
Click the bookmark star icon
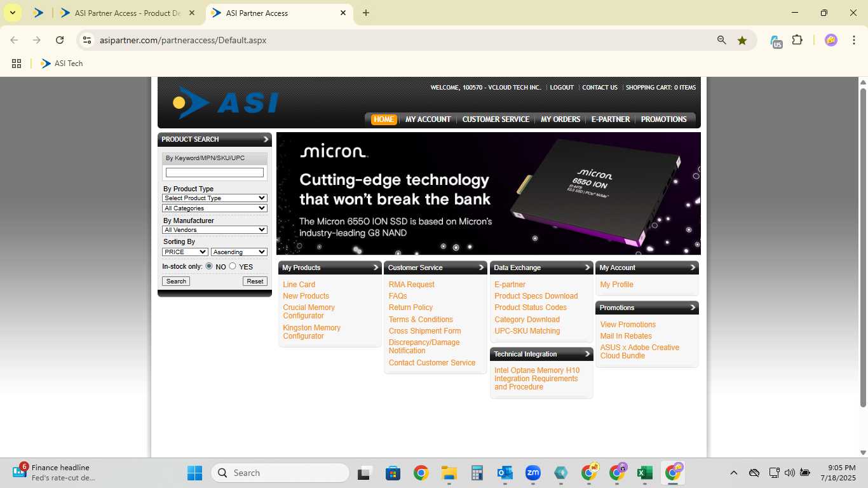click(742, 40)
